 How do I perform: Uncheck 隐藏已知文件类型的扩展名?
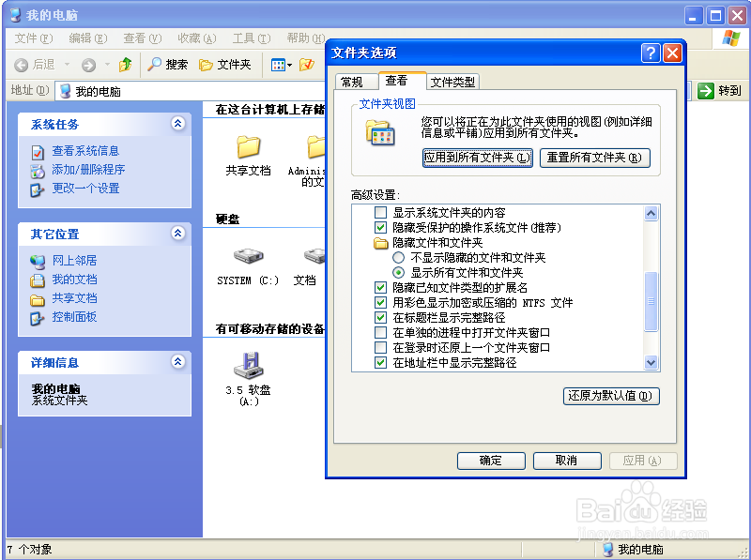click(380, 287)
